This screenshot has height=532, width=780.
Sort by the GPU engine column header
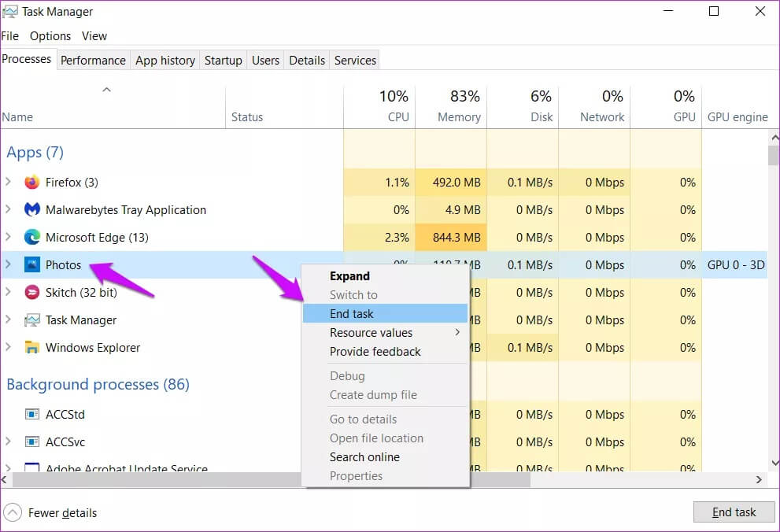(x=737, y=107)
